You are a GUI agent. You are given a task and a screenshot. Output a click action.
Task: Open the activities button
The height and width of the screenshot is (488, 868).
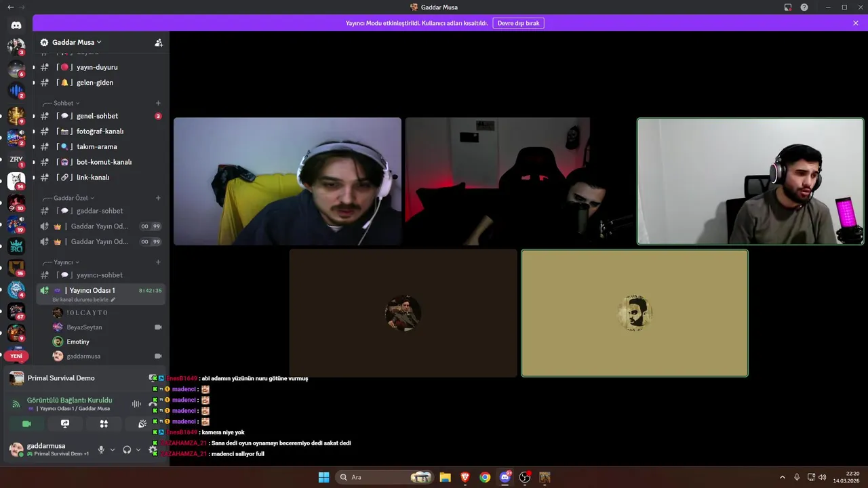click(104, 424)
